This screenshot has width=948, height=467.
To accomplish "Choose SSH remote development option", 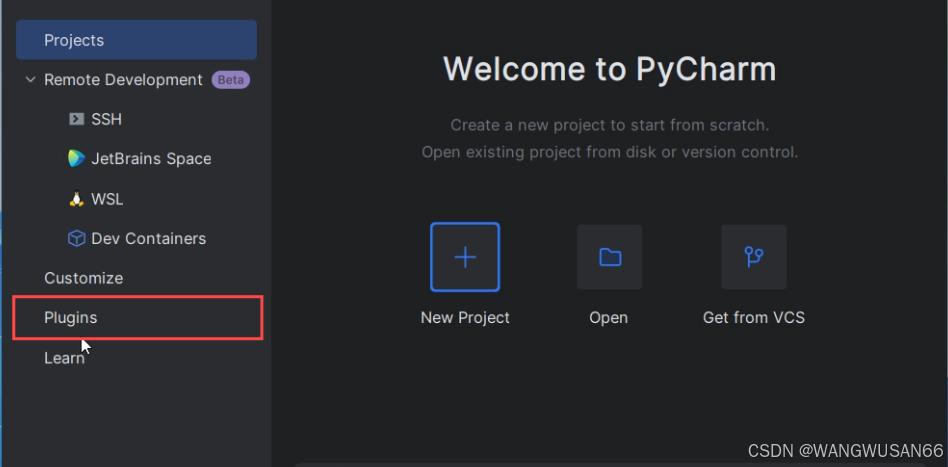I will 106,119.
